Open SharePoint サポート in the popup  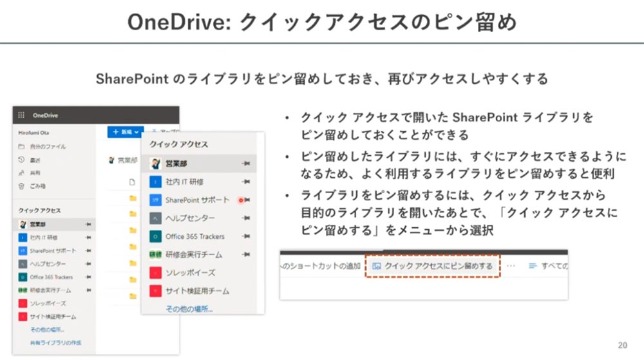197,200
